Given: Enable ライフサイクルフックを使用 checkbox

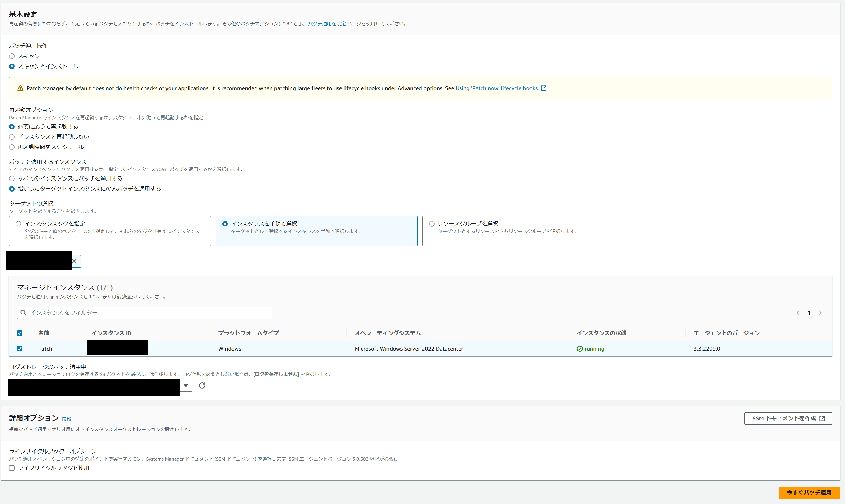Looking at the screenshot, I should [x=12, y=468].
